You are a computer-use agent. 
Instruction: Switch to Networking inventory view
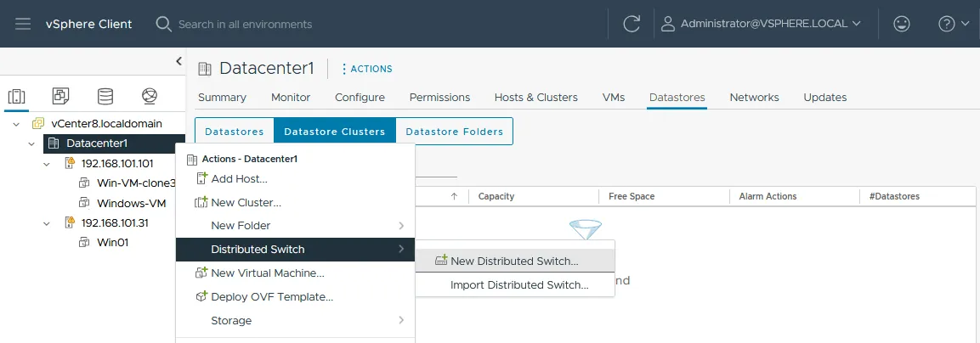click(149, 96)
